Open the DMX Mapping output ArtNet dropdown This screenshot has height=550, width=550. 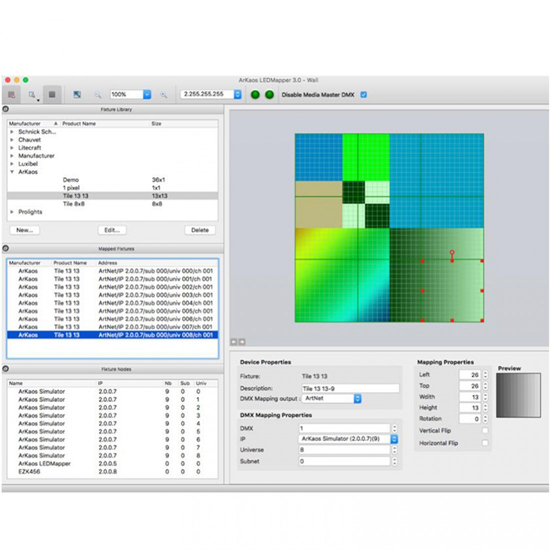pyautogui.click(x=357, y=398)
